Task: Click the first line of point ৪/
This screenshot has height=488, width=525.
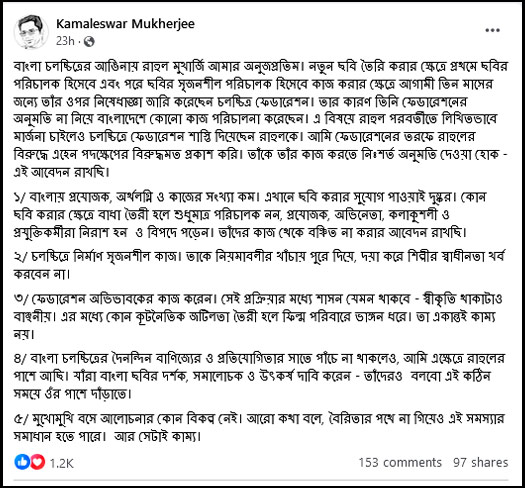Action: (259, 358)
